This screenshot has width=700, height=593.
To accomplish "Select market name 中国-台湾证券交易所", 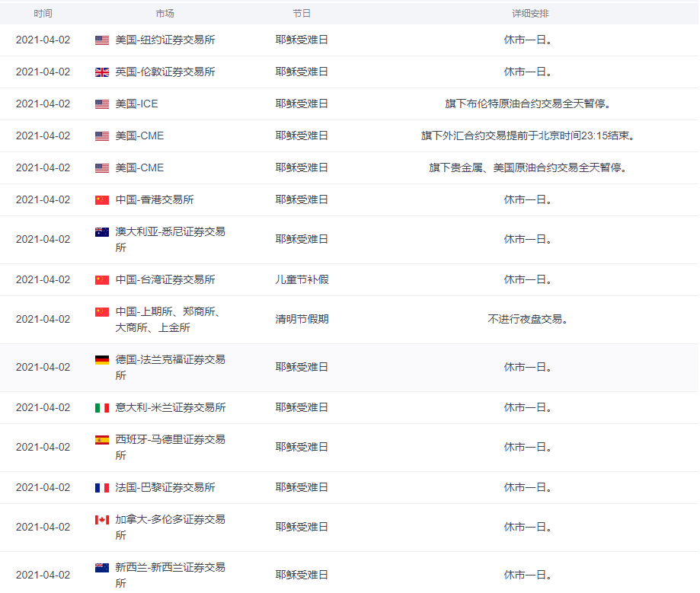I will [x=165, y=280].
